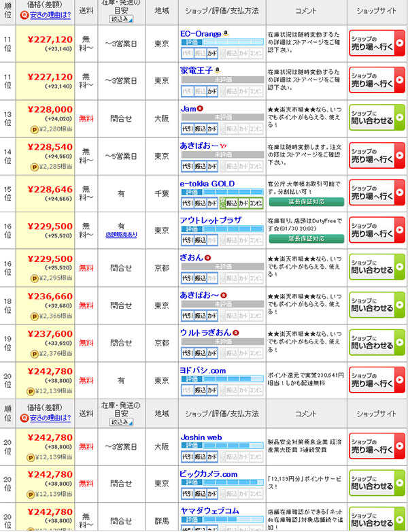Click the 延長保証対応 badge in the e-tokka GOLD row

307,202
